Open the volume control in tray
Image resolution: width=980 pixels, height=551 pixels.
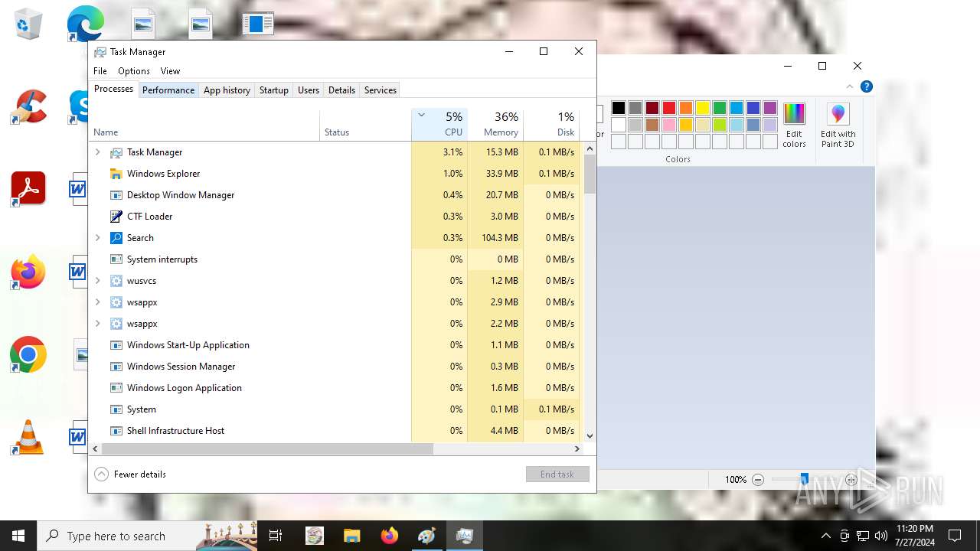[x=881, y=536]
